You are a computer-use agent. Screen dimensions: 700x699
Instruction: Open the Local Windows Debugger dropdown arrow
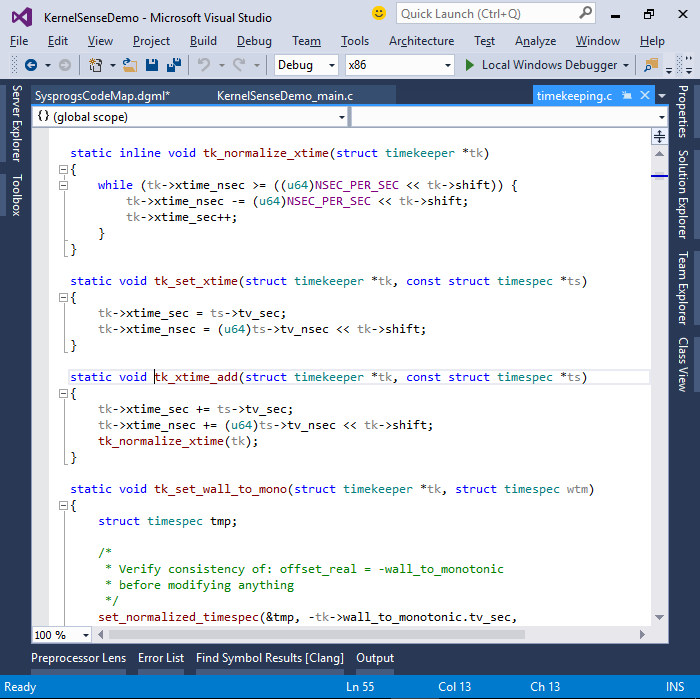point(626,65)
